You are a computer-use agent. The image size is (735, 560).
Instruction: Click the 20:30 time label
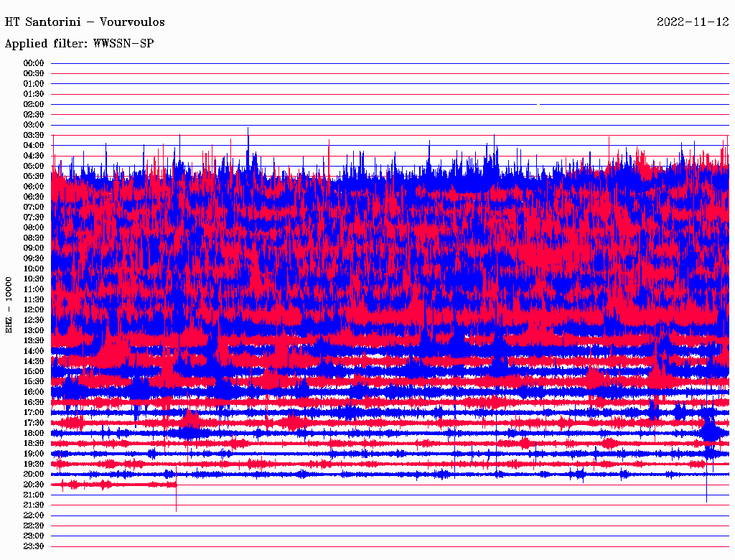(34, 485)
